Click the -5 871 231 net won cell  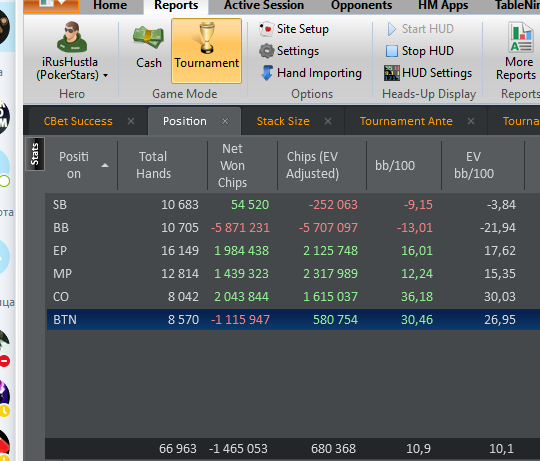click(240, 228)
